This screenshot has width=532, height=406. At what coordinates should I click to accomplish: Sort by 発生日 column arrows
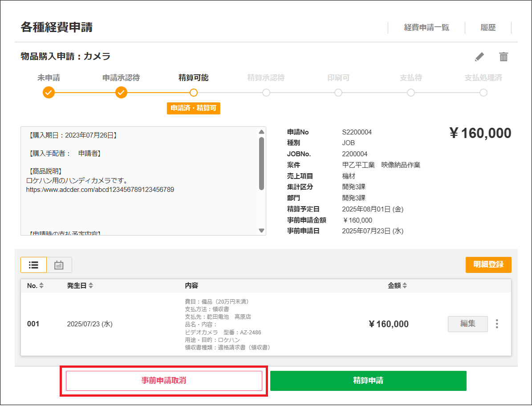point(91,286)
